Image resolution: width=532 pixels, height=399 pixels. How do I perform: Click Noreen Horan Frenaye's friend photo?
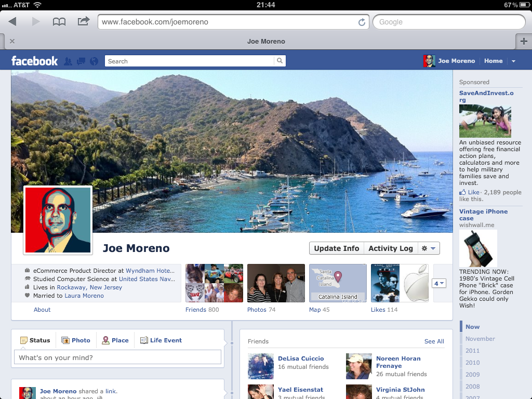tap(358, 366)
